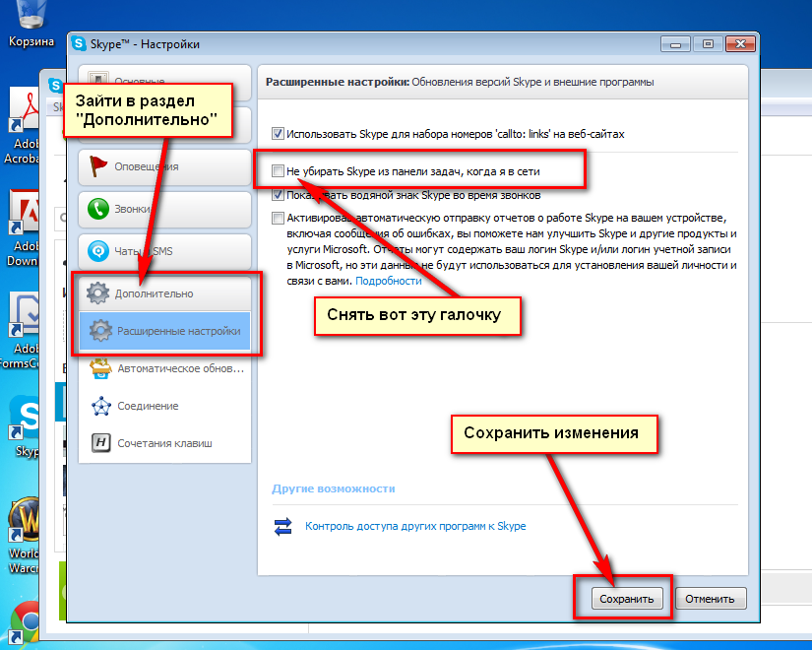Image resolution: width=812 pixels, height=650 pixels.
Task: Click the Skype logo in title bar
Action: click(79, 44)
